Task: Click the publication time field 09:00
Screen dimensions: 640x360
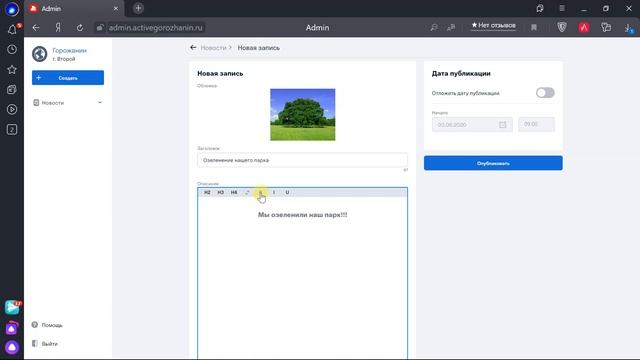Action: click(536, 124)
